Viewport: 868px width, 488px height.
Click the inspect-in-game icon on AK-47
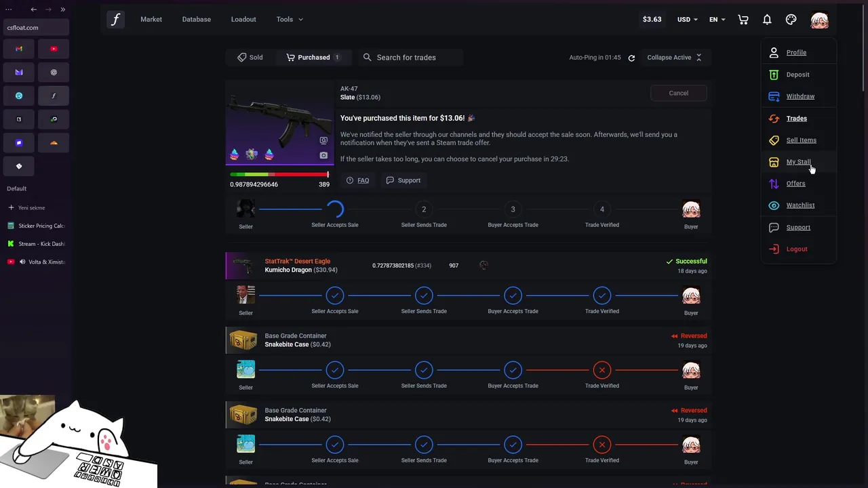click(323, 141)
